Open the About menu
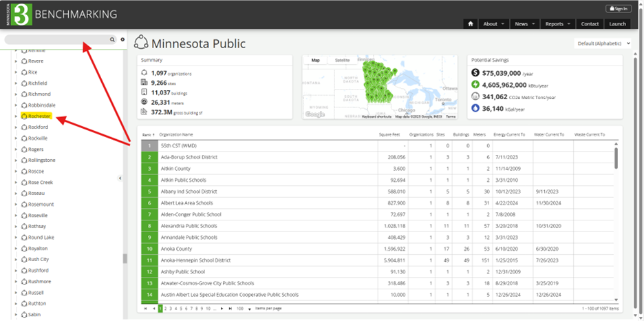Screen dimensions: 644x321 (493, 23)
